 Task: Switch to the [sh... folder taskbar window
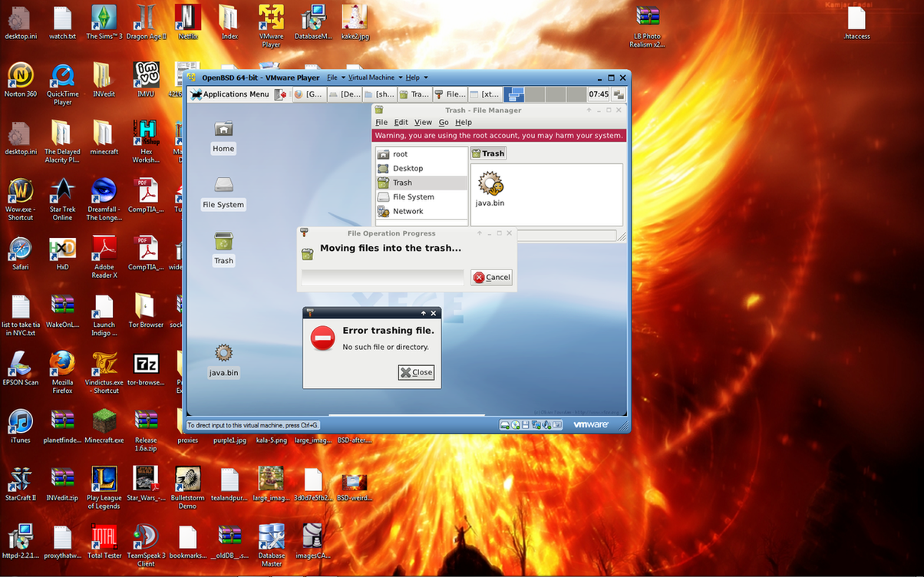pos(380,94)
